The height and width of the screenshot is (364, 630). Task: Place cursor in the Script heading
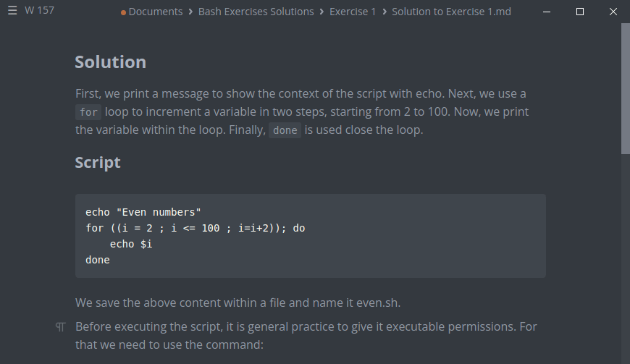coord(98,162)
